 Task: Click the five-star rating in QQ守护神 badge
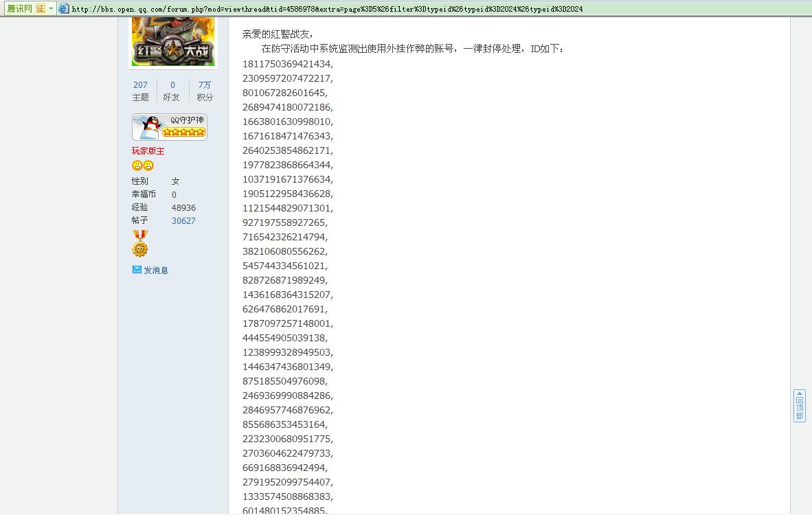[x=183, y=132]
